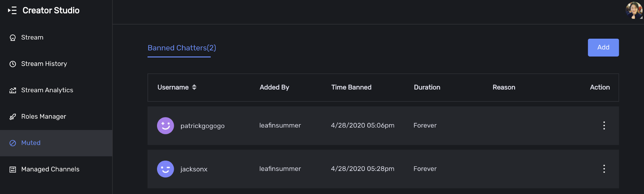Open three-dot action menu for jacksonx
This screenshot has height=194, width=644.
[604, 169]
